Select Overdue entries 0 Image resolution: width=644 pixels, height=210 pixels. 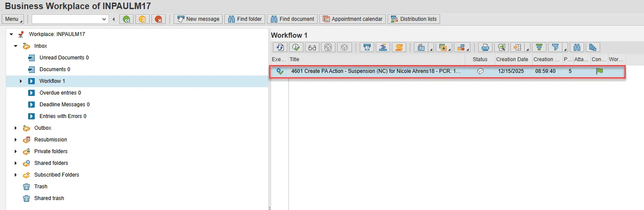60,93
